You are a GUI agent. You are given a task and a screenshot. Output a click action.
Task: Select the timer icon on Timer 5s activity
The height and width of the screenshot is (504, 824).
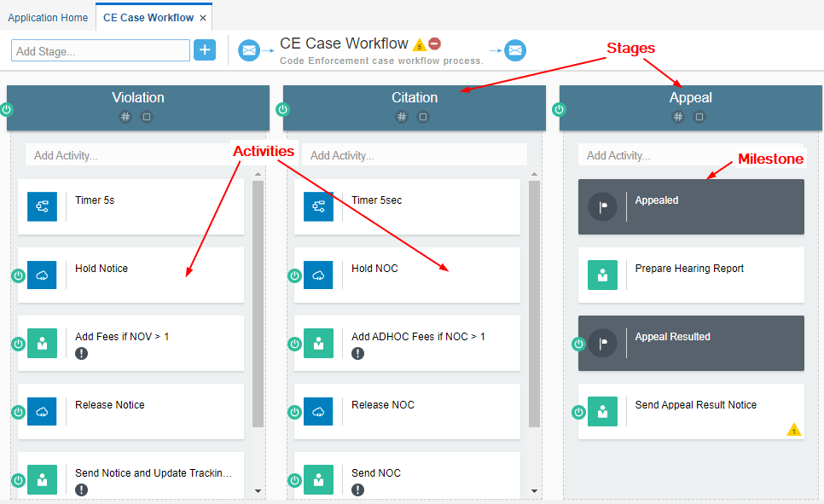tap(42, 206)
